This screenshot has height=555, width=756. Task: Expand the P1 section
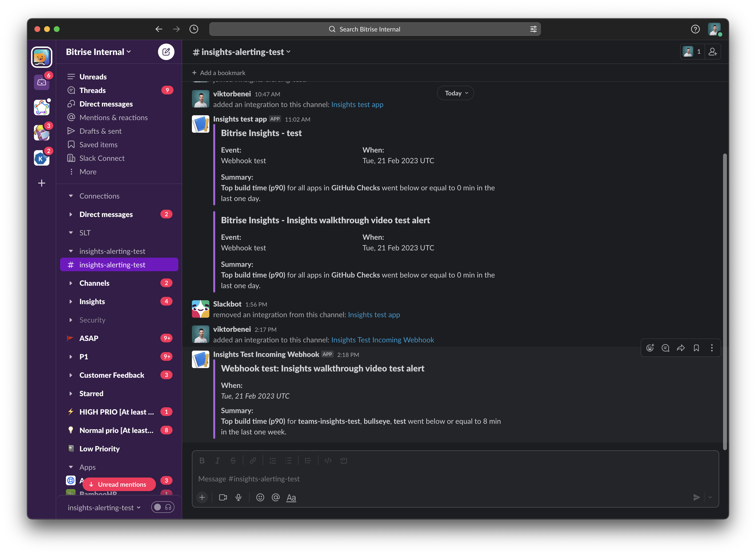point(71,356)
